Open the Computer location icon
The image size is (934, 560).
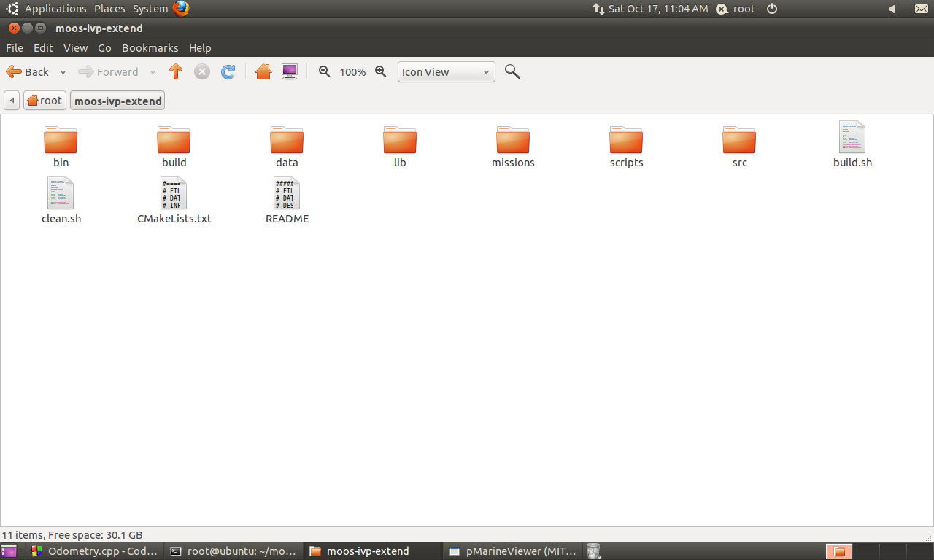290,71
